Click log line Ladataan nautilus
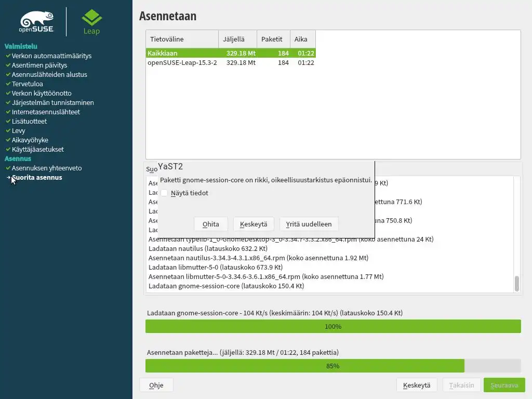Screen dimensions: 532x399 (208, 248)
